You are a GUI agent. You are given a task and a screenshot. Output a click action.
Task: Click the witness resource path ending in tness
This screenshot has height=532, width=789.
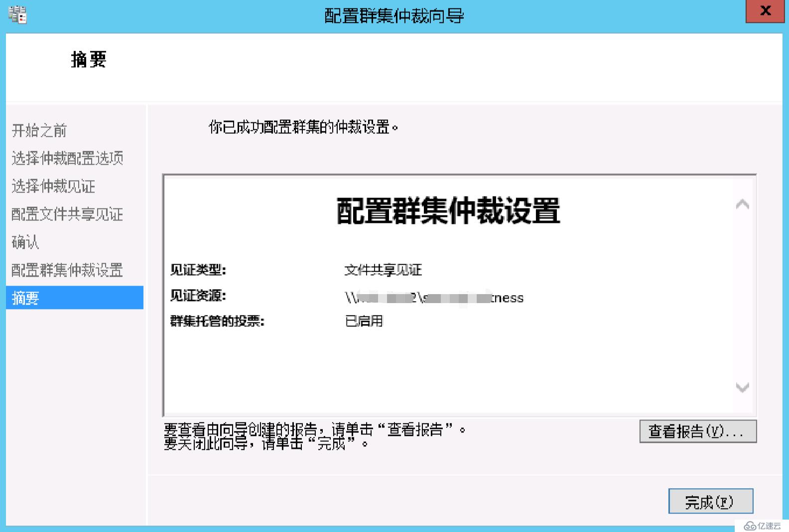434,298
